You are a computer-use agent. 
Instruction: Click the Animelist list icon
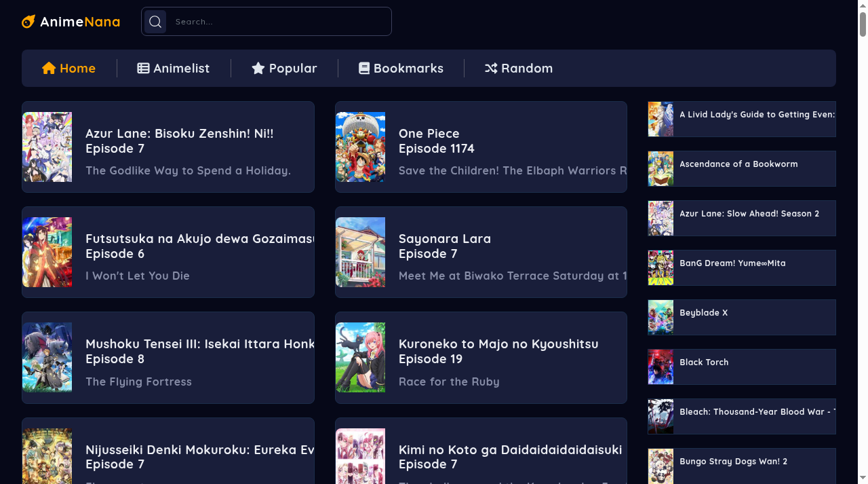coord(143,68)
